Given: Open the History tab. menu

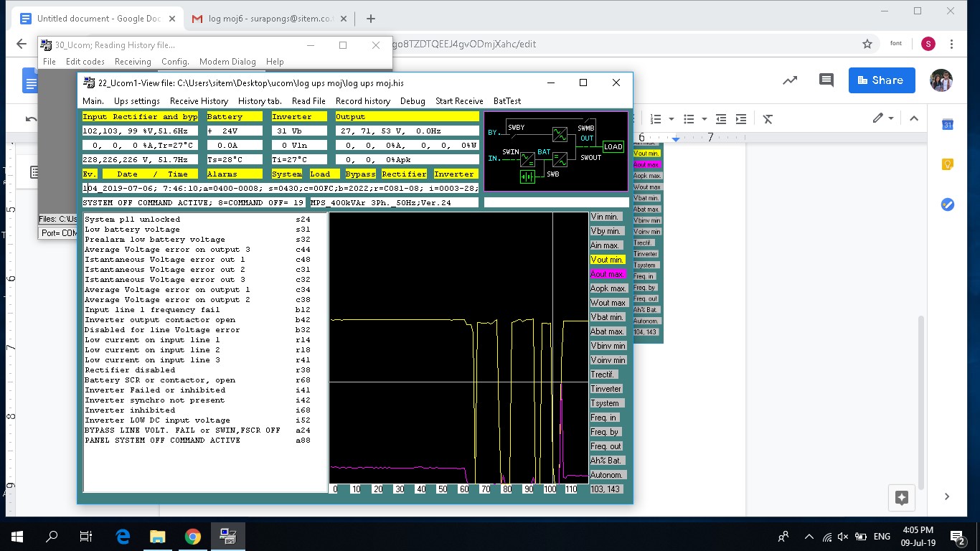Looking at the screenshot, I should [x=260, y=101].
